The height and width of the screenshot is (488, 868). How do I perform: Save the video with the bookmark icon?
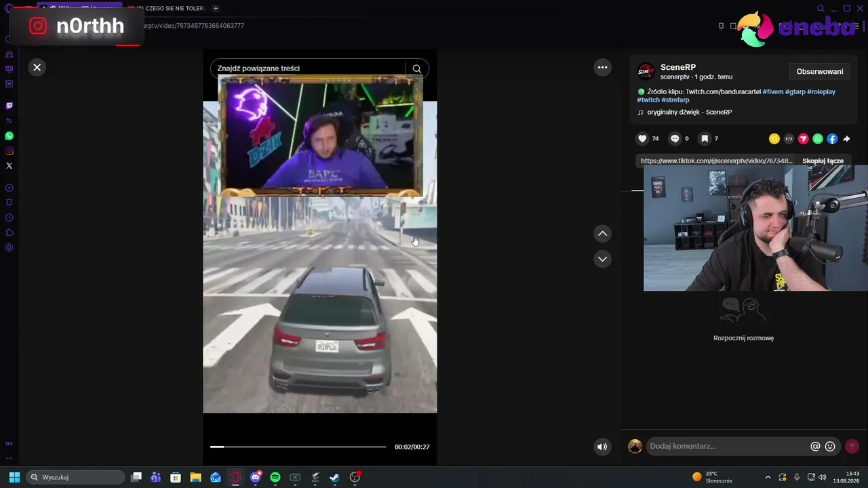(705, 139)
